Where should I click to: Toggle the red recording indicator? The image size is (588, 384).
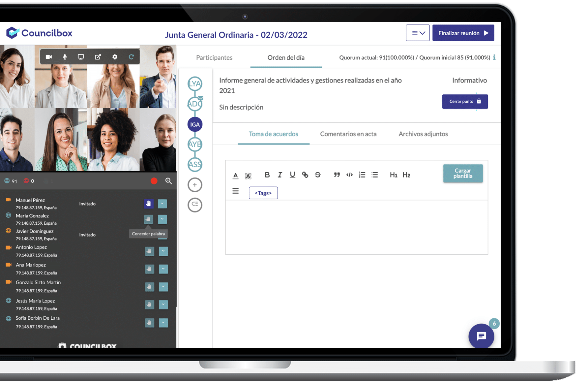pos(154,181)
